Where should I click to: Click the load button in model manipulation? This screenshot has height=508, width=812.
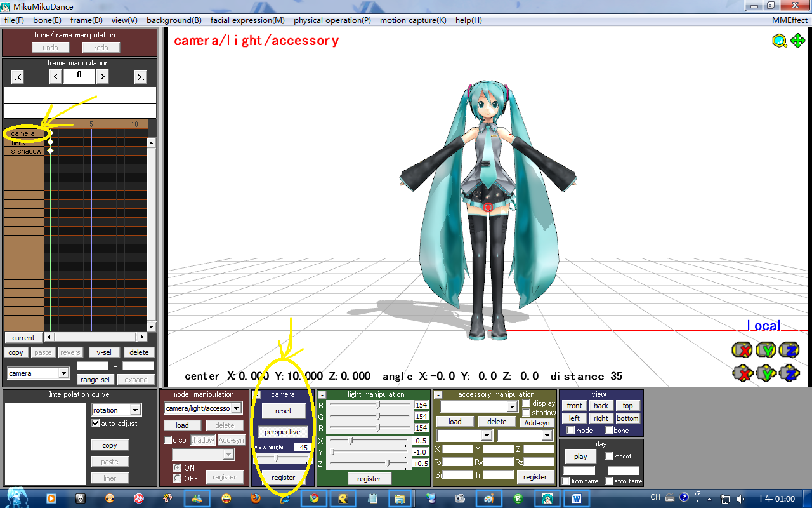182,425
